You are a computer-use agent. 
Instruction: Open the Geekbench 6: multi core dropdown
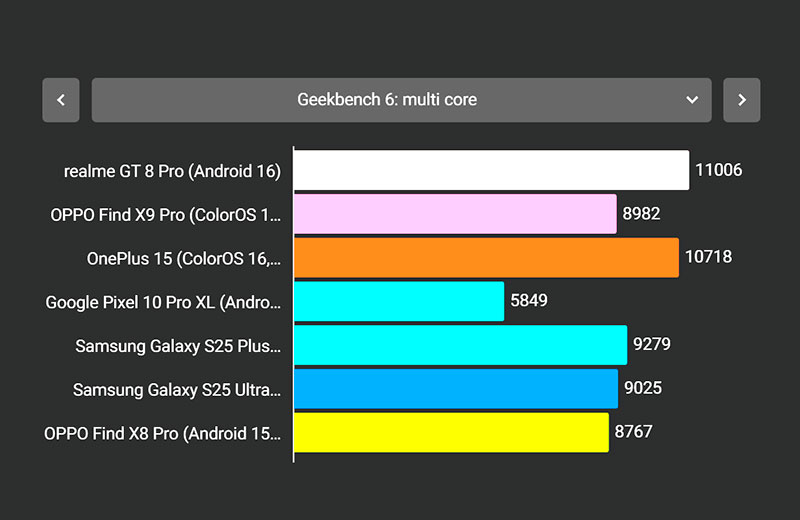(x=400, y=100)
